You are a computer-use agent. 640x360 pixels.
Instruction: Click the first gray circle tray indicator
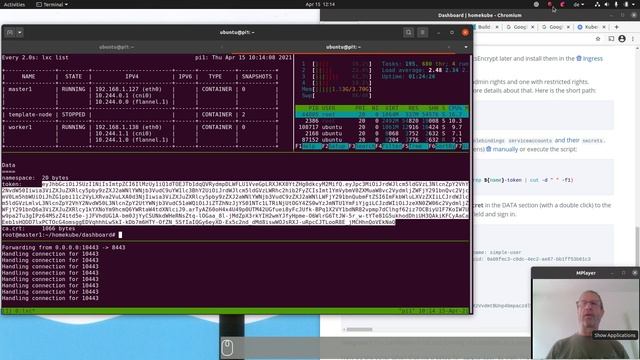coord(536,4)
